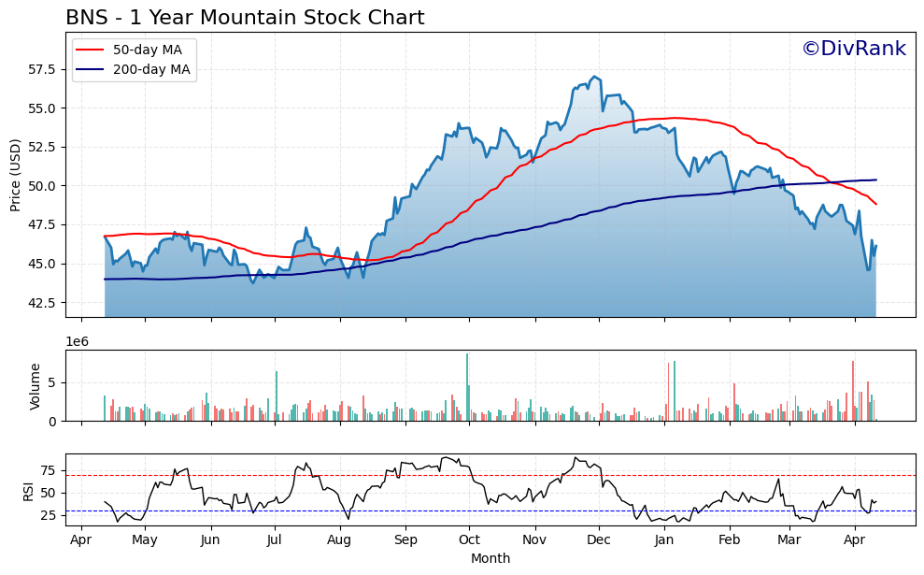The image size is (924, 575).
Task: Click the blue dashed oversold line in RSI panel
Action: pyautogui.click(x=490, y=510)
